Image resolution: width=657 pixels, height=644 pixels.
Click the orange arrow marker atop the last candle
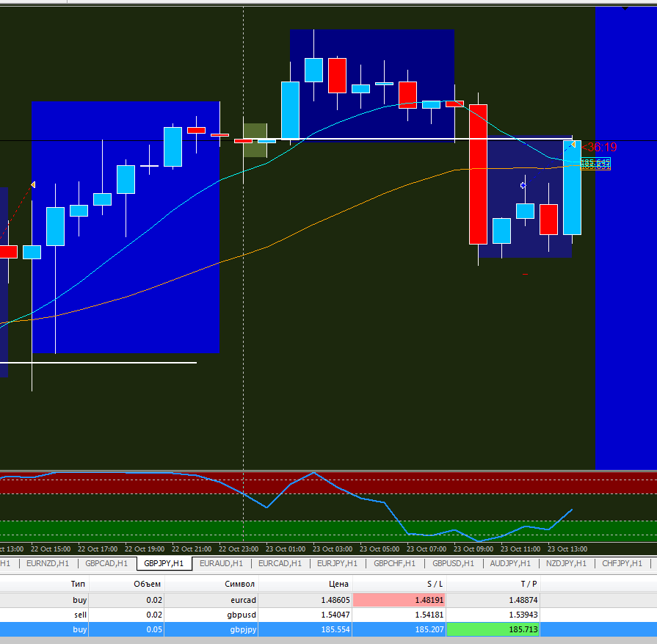pyautogui.click(x=573, y=145)
